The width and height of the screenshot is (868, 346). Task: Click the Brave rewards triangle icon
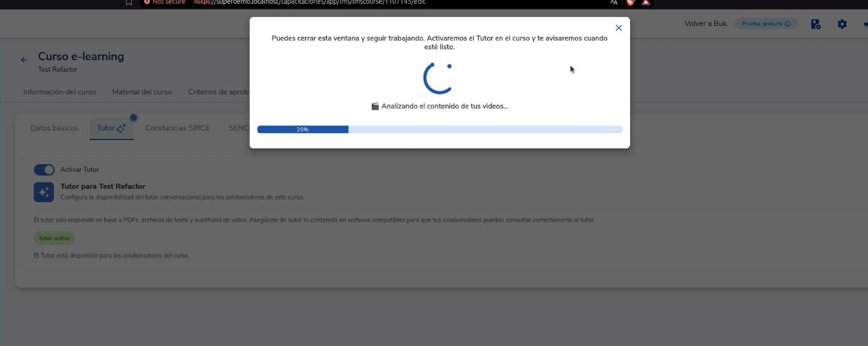[646, 3]
